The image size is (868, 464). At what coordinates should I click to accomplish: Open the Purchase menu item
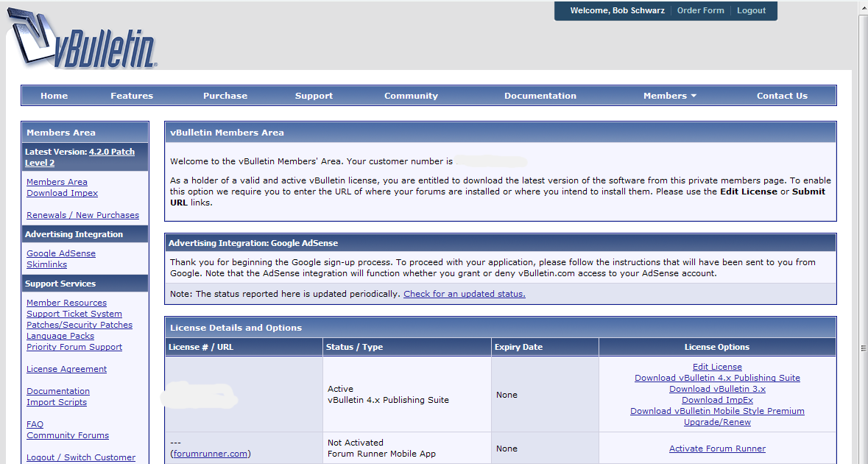tap(225, 96)
